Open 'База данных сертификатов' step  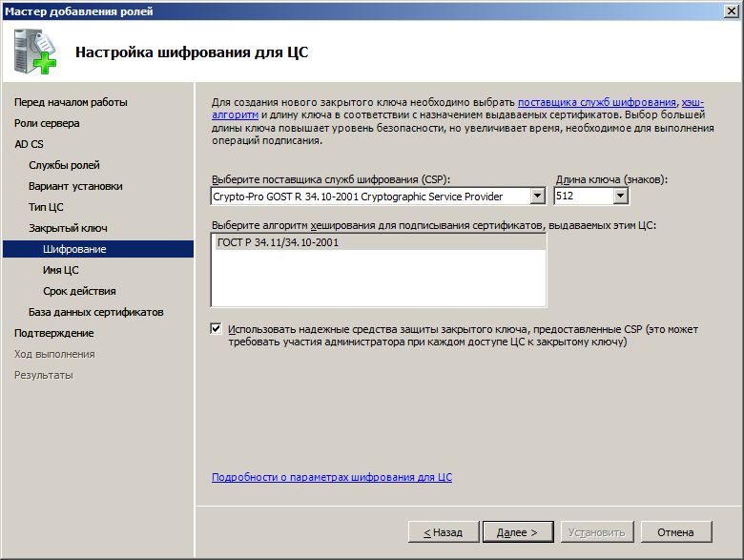click(x=95, y=312)
